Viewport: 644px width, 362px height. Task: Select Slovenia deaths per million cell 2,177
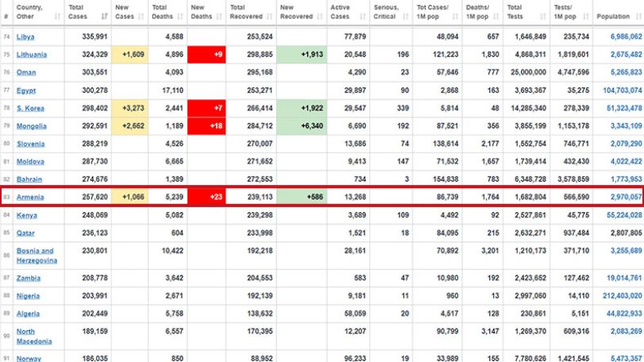[483, 144]
